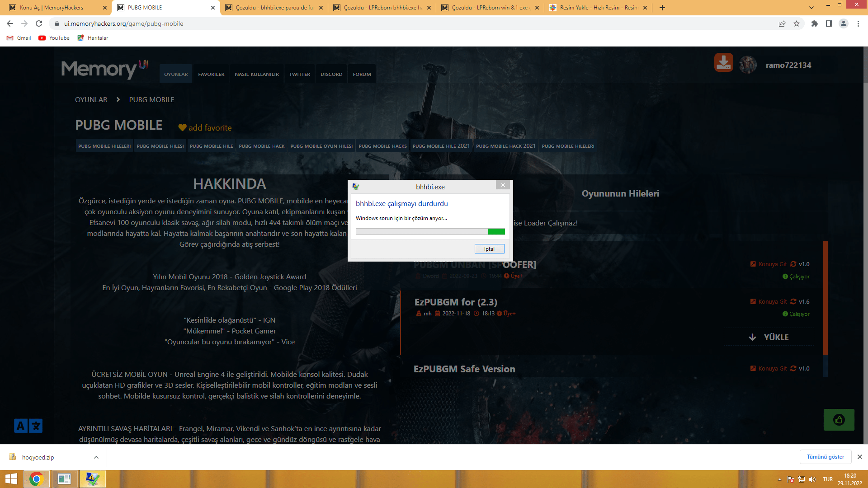Screen dimensions: 868x488
Task: Select the PUBG MOBİLE OYUN HİLESİ tag
Action: 321,146
